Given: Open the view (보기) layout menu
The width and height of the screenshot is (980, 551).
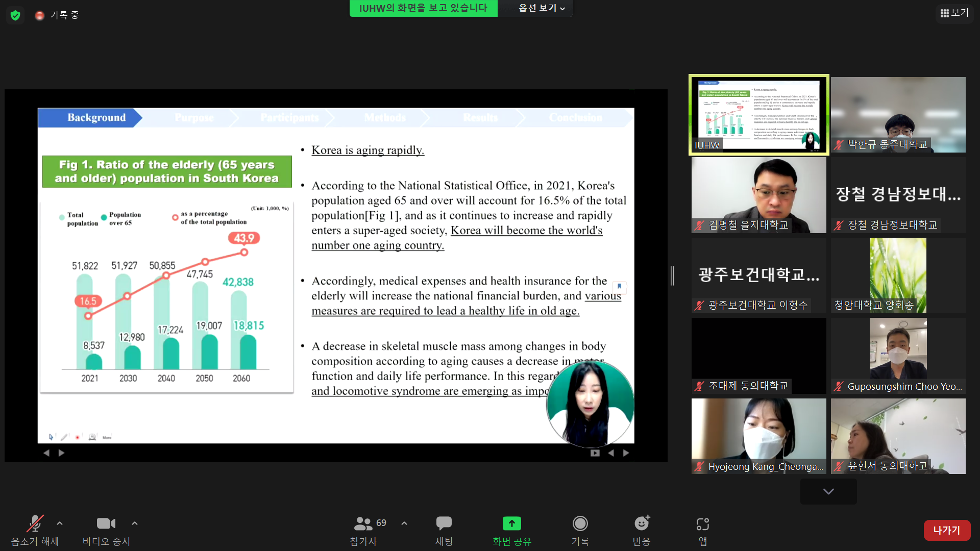Looking at the screenshot, I should tap(954, 13).
